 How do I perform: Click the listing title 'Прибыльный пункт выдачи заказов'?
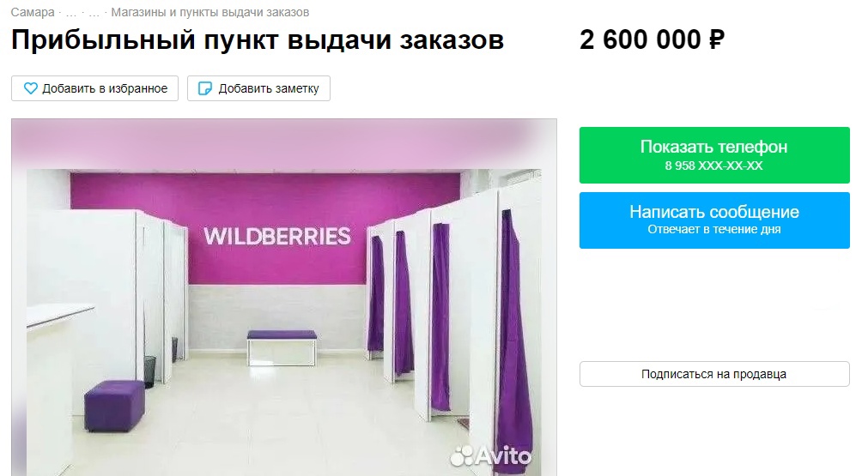[x=258, y=39]
